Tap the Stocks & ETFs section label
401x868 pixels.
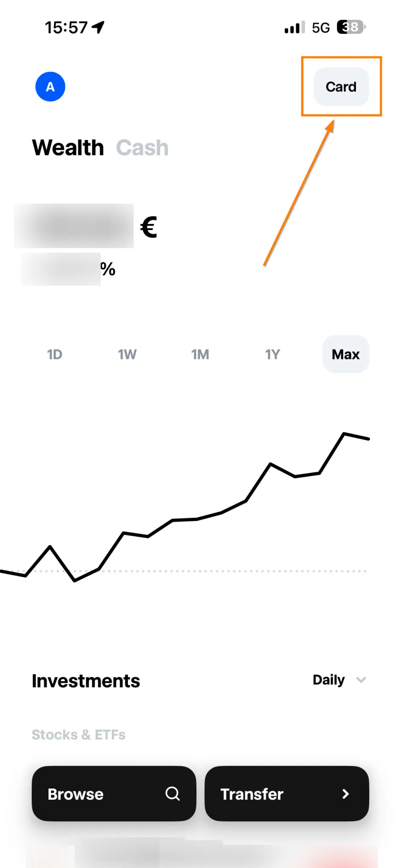coord(79,734)
